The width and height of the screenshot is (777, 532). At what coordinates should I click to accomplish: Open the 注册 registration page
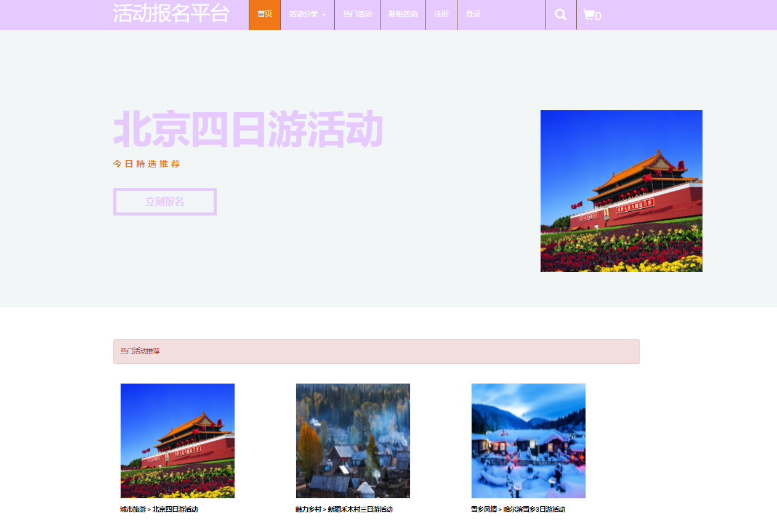[x=441, y=14]
